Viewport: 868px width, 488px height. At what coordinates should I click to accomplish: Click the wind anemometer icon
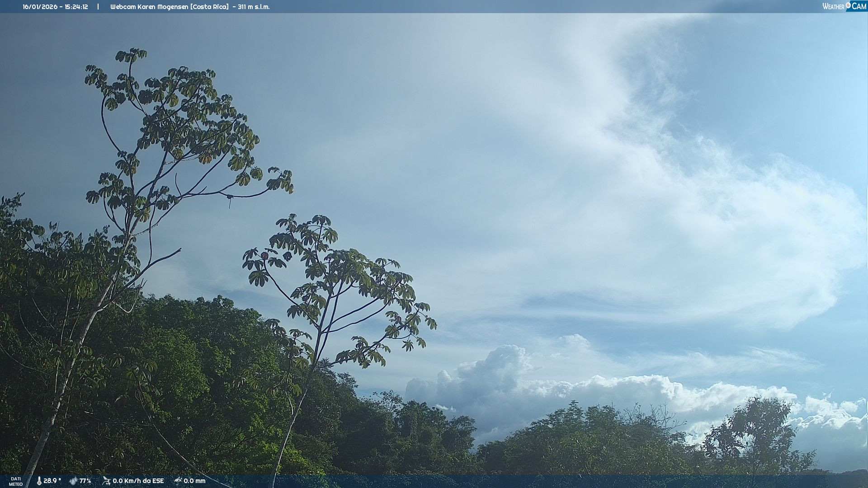click(x=106, y=481)
